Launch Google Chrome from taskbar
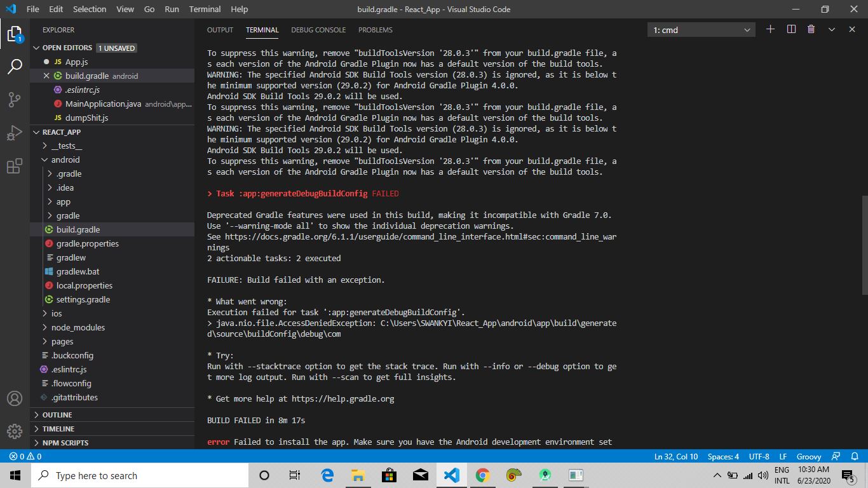 pos(483,475)
